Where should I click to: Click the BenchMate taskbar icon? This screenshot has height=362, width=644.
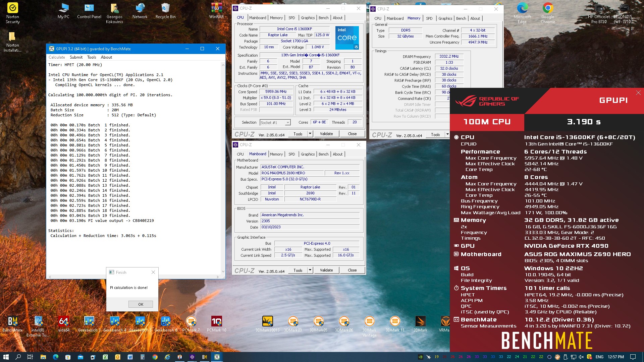click(205, 357)
